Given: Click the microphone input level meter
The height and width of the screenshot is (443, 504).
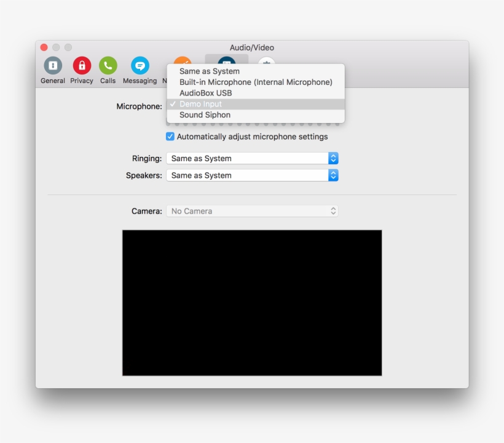Looking at the screenshot, I should pyautogui.click(x=252, y=125).
